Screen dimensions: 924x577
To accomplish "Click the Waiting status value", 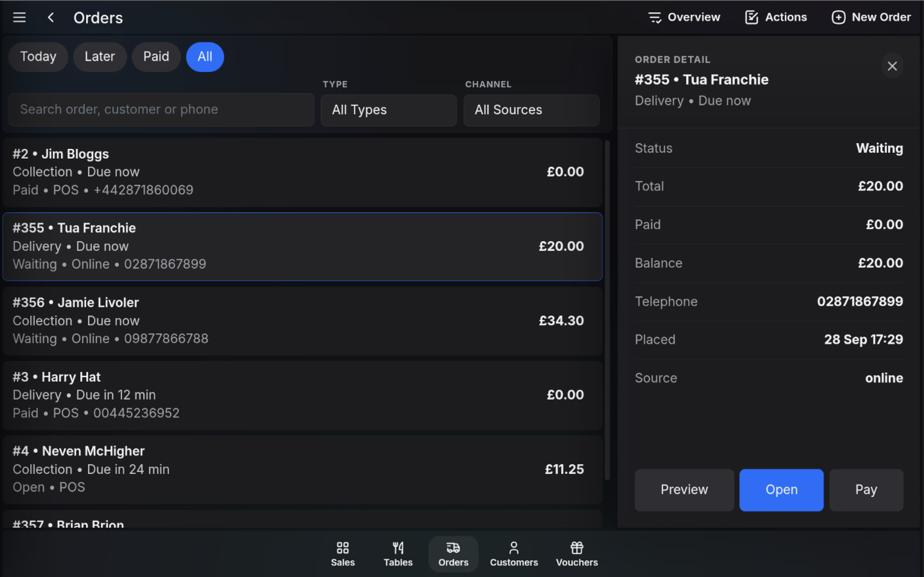I will click(879, 148).
